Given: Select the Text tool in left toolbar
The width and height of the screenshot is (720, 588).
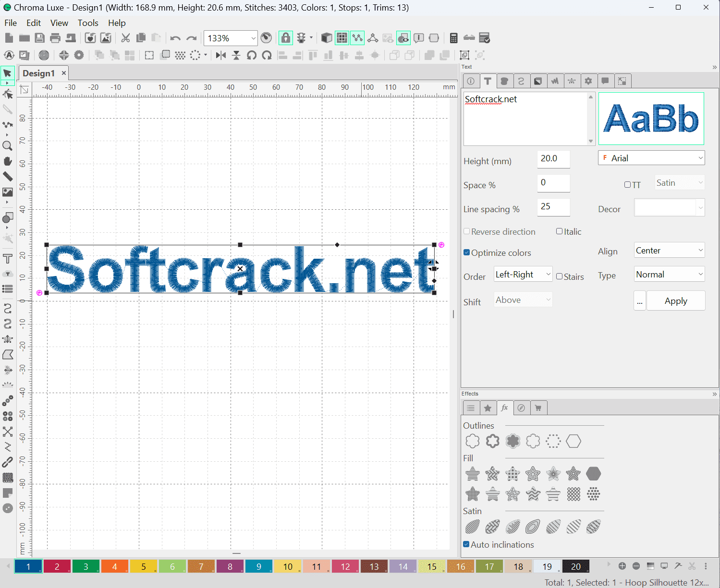Looking at the screenshot, I should (x=7, y=259).
